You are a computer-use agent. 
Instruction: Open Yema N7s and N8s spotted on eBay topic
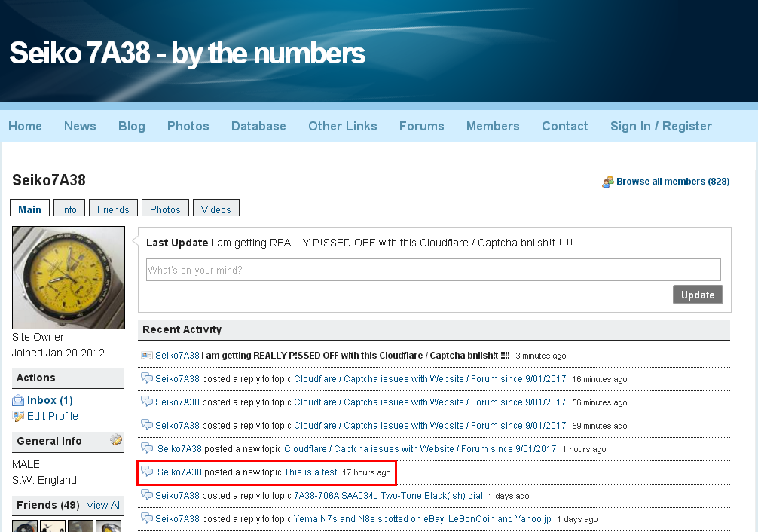point(422,519)
